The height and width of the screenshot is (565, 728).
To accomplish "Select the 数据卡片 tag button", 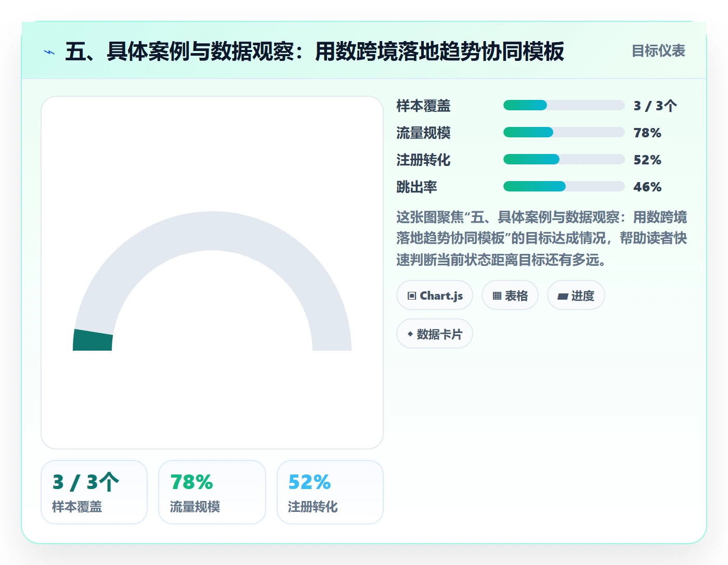I will [x=435, y=334].
